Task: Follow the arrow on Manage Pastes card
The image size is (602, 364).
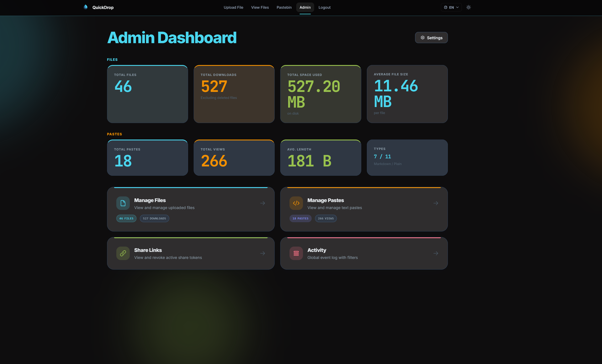Action: pos(436,203)
